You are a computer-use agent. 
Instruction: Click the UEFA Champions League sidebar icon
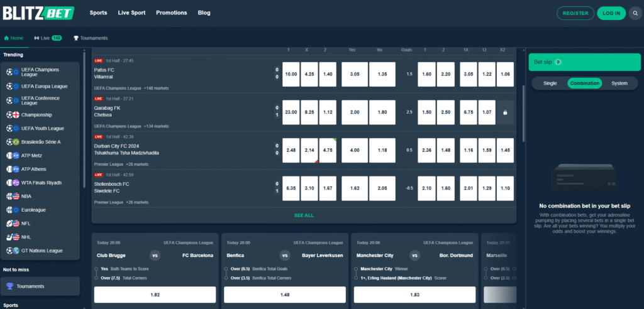[x=13, y=72]
